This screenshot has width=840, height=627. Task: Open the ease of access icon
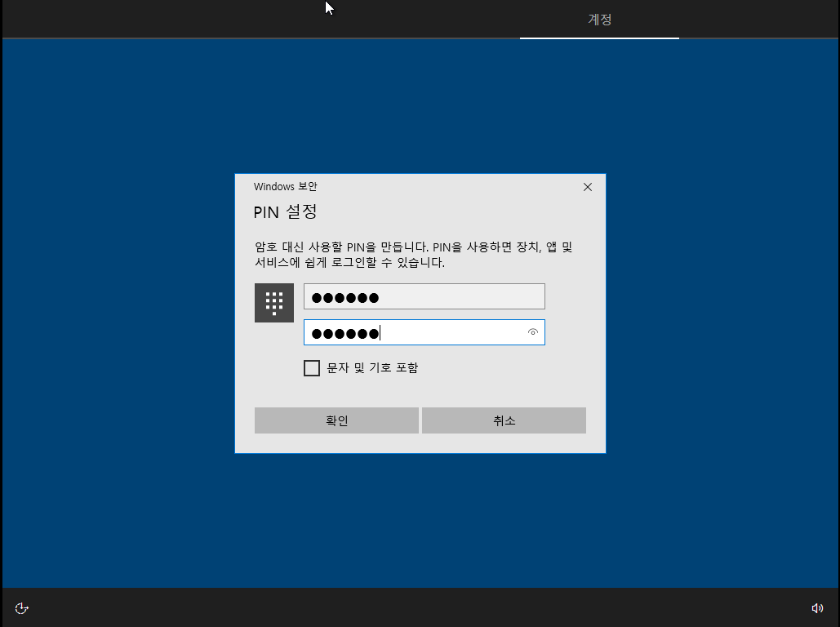(21, 608)
